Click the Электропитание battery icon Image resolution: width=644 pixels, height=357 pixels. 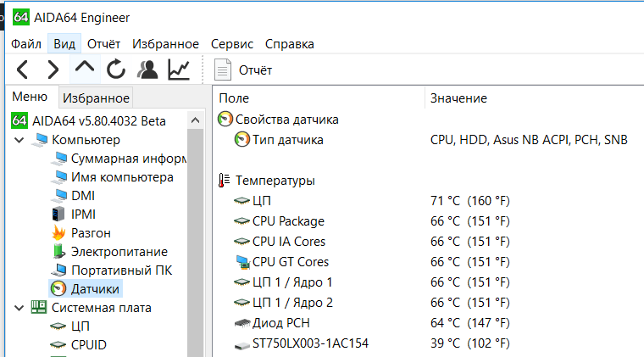[59, 251]
